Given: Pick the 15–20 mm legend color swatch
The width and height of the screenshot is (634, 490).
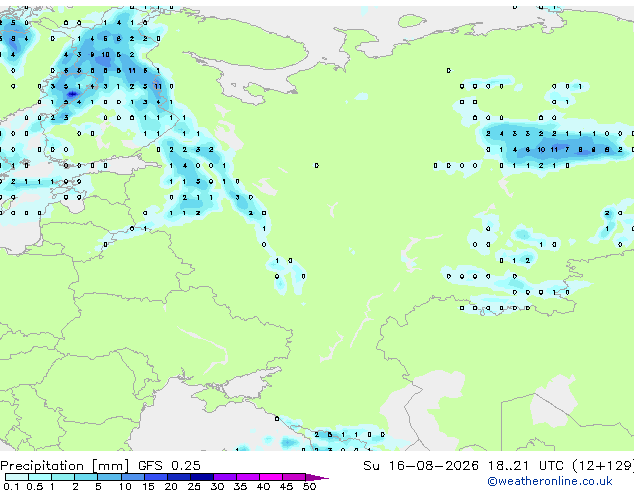Looking at the screenshot, I should (x=155, y=477).
